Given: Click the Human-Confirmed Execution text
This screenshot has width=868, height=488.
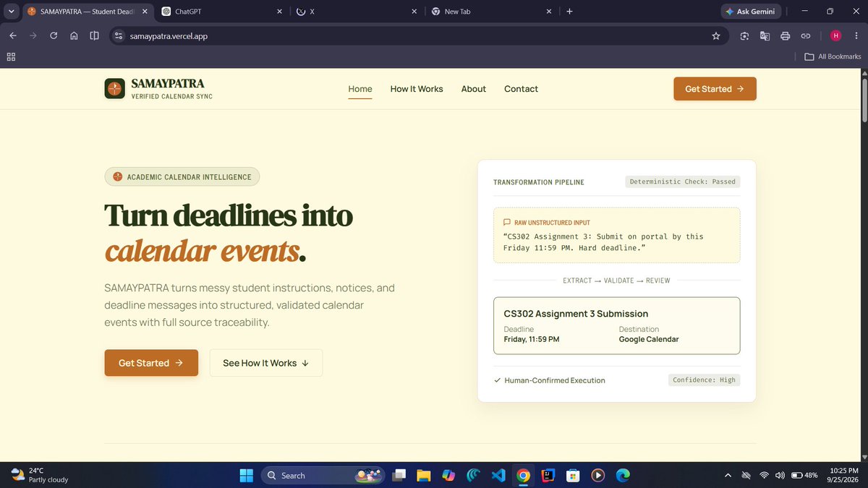Looking at the screenshot, I should 555,380.
